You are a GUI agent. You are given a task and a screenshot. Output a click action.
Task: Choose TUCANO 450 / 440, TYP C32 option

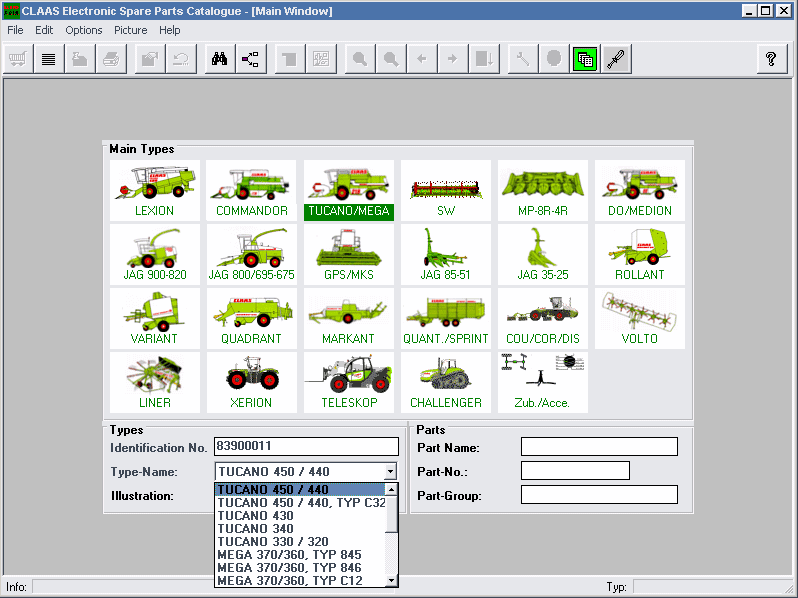point(300,503)
